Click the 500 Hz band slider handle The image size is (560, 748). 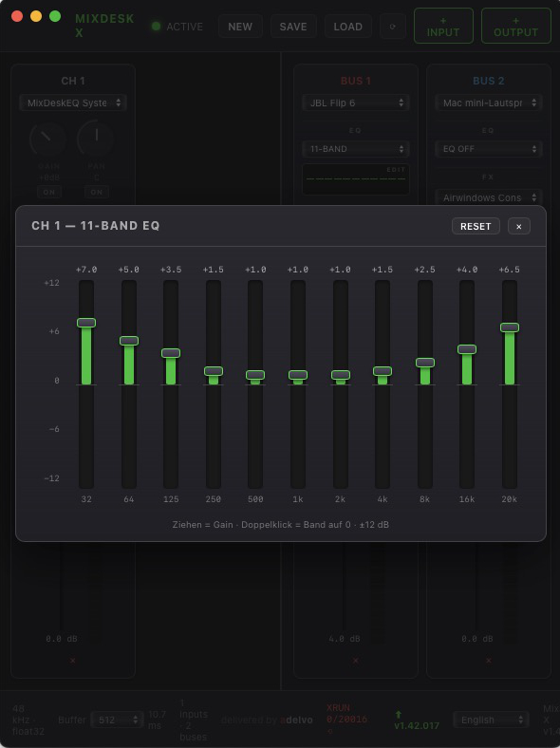(x=255, y=375)
